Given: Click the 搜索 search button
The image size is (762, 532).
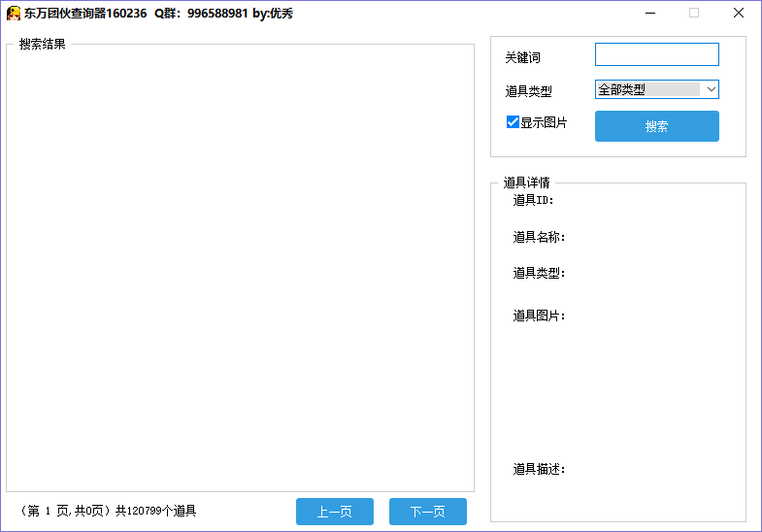Looking at the screenshot, I should [656, 126].
